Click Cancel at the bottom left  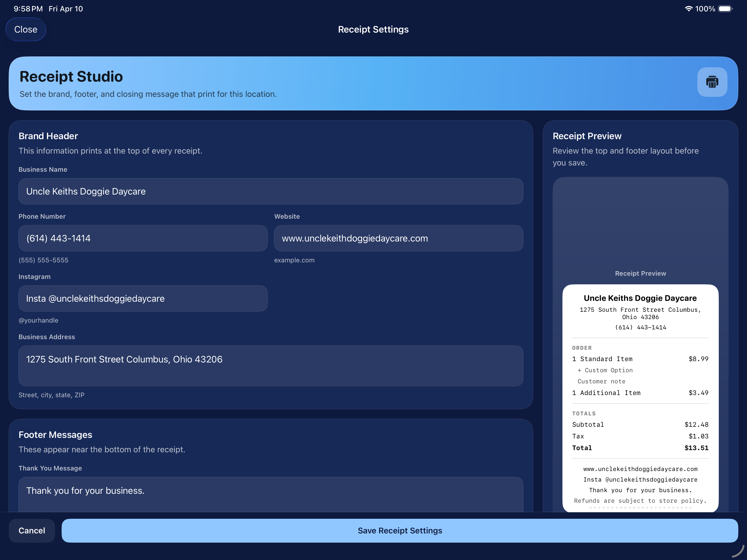[x=31, y=530]
